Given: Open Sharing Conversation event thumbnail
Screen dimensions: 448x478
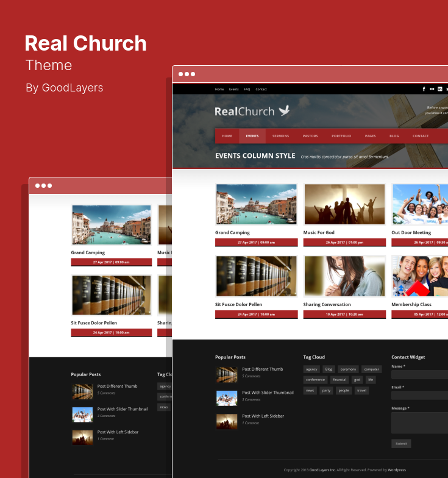Looking at the screenshot, I should [x=345, y=276].
